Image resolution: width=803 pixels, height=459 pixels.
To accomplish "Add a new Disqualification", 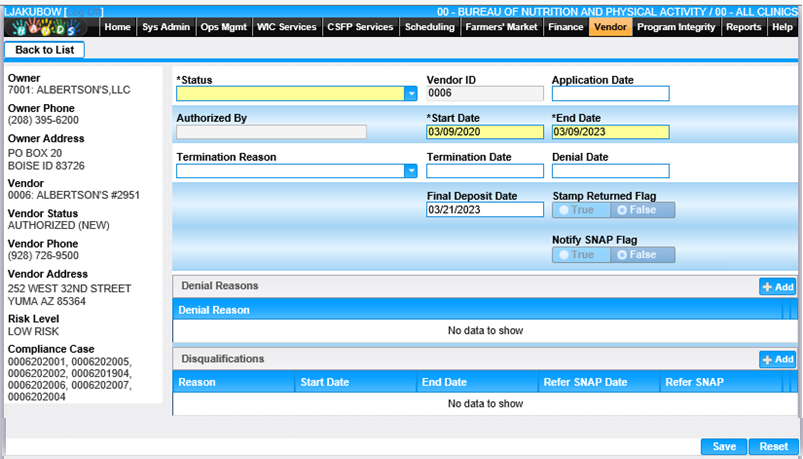I will (777, 360).
